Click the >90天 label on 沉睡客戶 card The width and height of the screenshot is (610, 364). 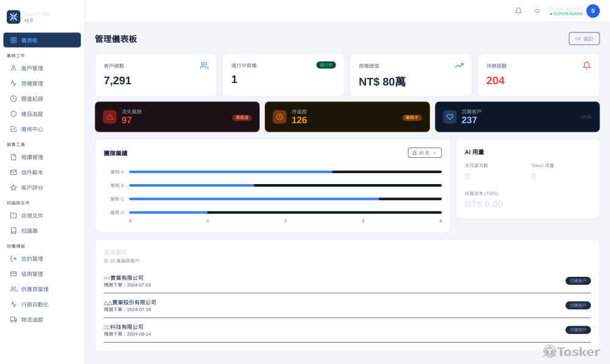pos(586,117)
